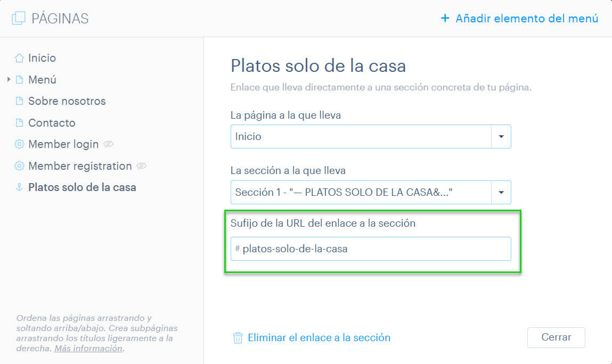This screenshot has width=612, height=364.
Task: Open the Más información link
Action: [88, 349]
